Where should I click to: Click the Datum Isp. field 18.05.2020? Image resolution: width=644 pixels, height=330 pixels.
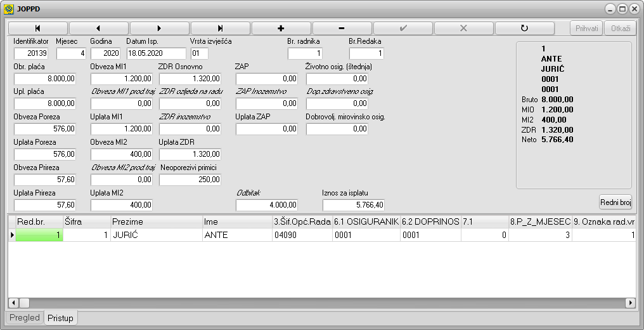pyautogui.click(x=156, y=53)
